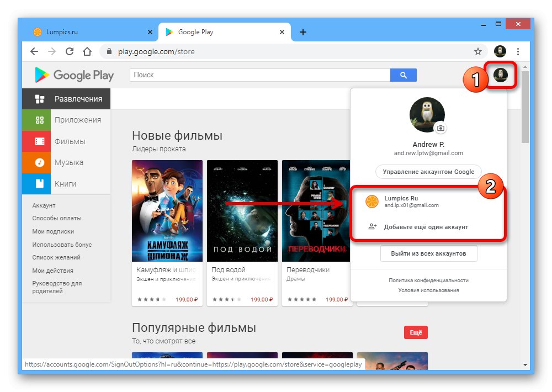Click the and.rew.lptw@gmail.com email text

coord(428,153)
